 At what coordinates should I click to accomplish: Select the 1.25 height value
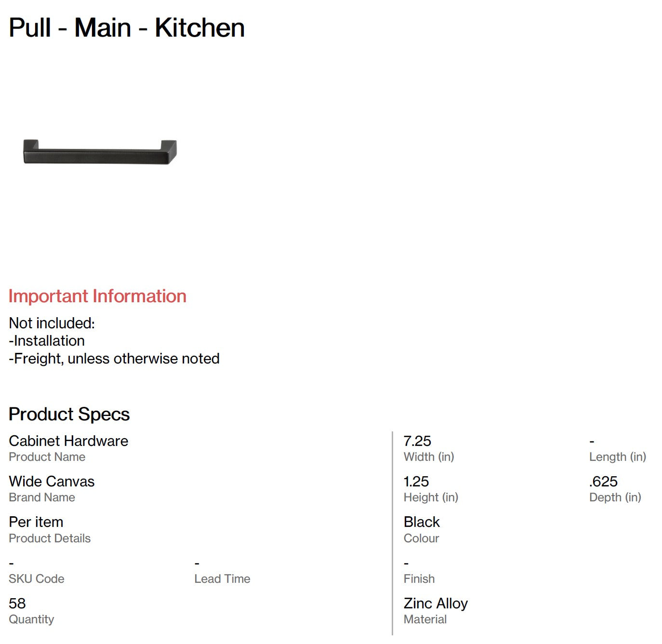(416, 481)
